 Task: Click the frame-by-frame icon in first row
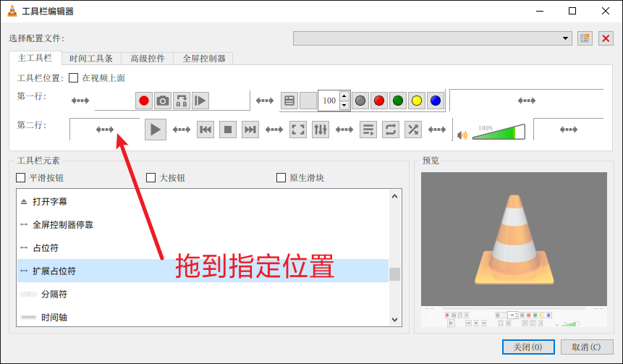pyautogui.click(x=200, y=101)
